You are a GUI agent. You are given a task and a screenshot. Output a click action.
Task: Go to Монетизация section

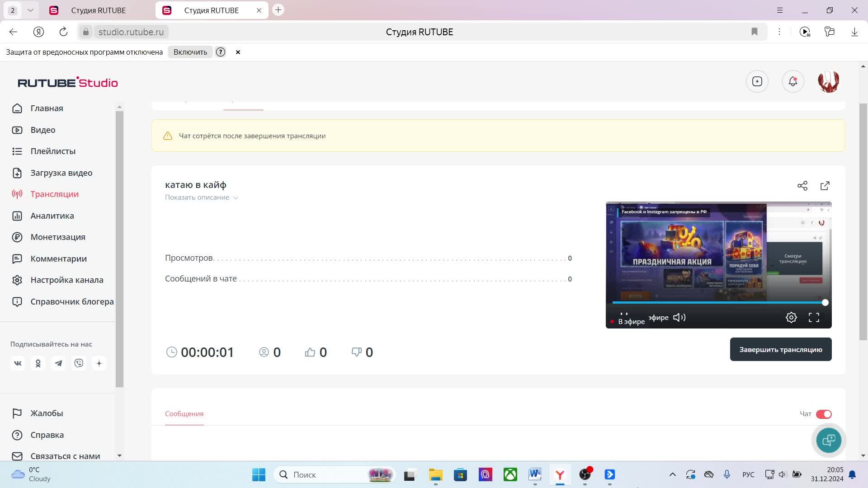click(57, 237)
